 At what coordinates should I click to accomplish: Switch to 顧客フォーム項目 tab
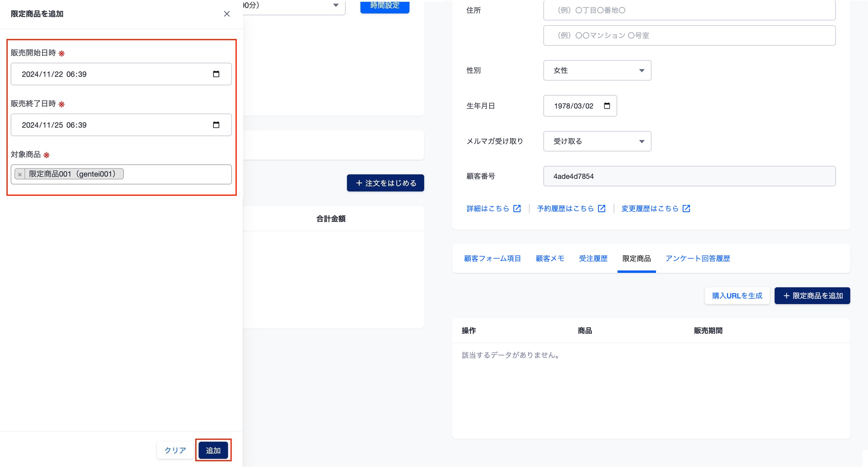coord(492,258)
